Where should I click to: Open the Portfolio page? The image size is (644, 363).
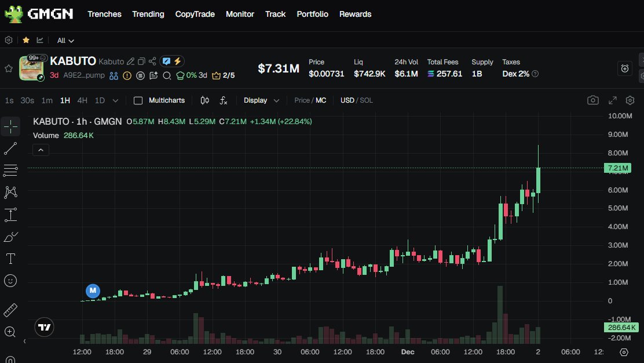point(312,14)
